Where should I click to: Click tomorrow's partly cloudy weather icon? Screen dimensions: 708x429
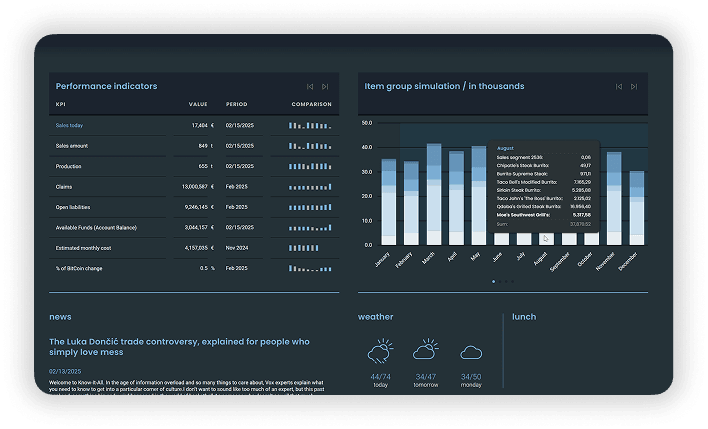coord(425,351)
